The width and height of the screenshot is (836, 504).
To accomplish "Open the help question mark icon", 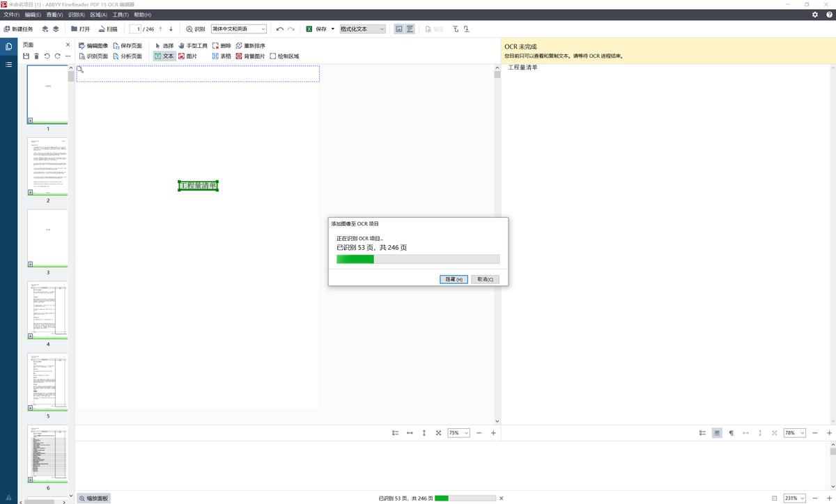I will coord(828,15).
